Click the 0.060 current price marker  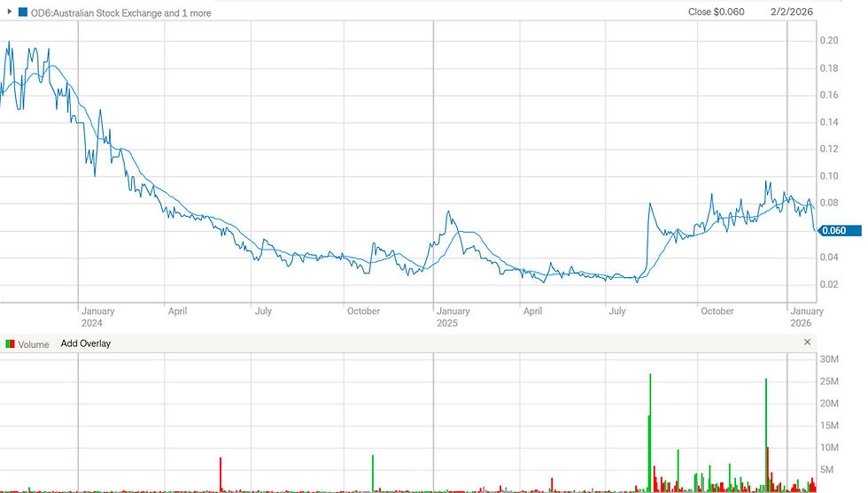click(840, 231)
